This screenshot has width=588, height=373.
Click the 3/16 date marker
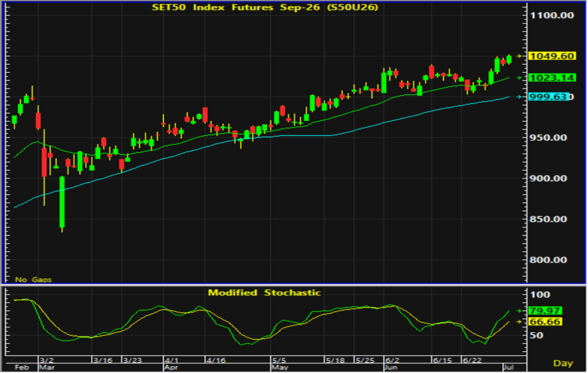pyautogui.click(x=103, y=360)
